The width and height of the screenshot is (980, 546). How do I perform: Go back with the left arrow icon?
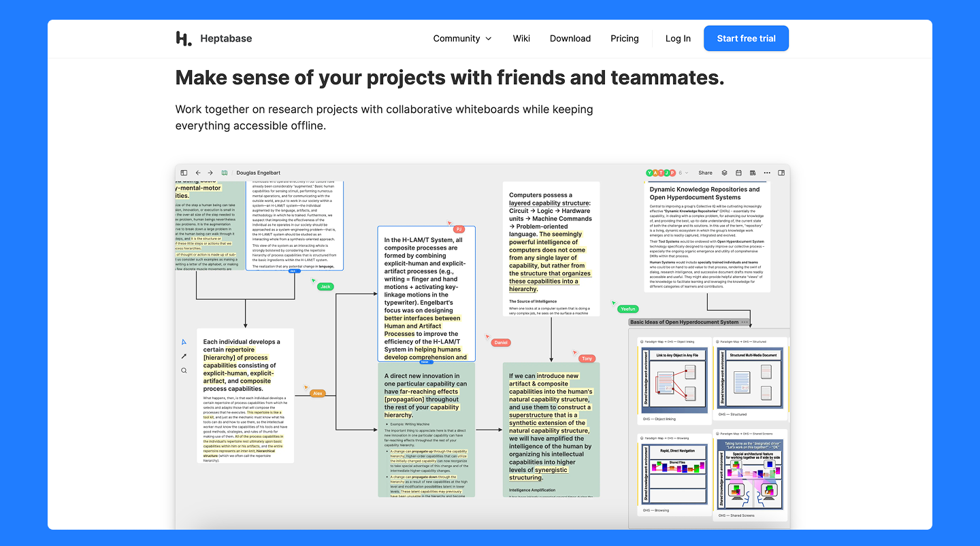(x=198, y=173)
